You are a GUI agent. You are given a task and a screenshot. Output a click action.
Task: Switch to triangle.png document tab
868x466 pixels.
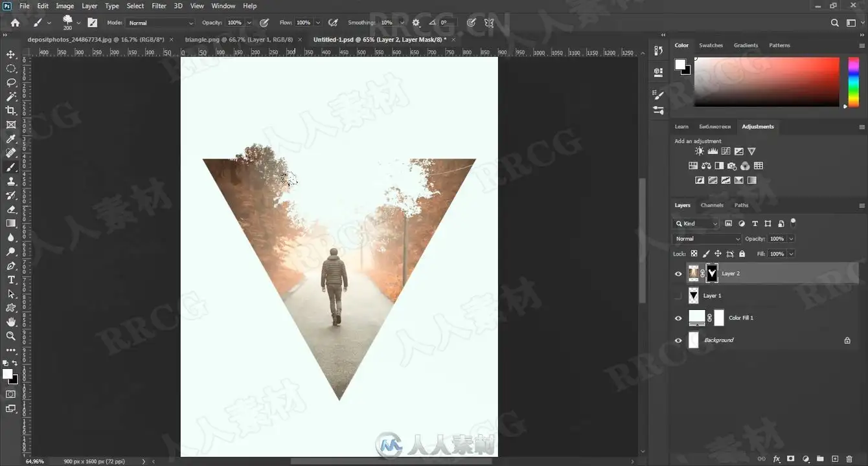click(239, 39)
